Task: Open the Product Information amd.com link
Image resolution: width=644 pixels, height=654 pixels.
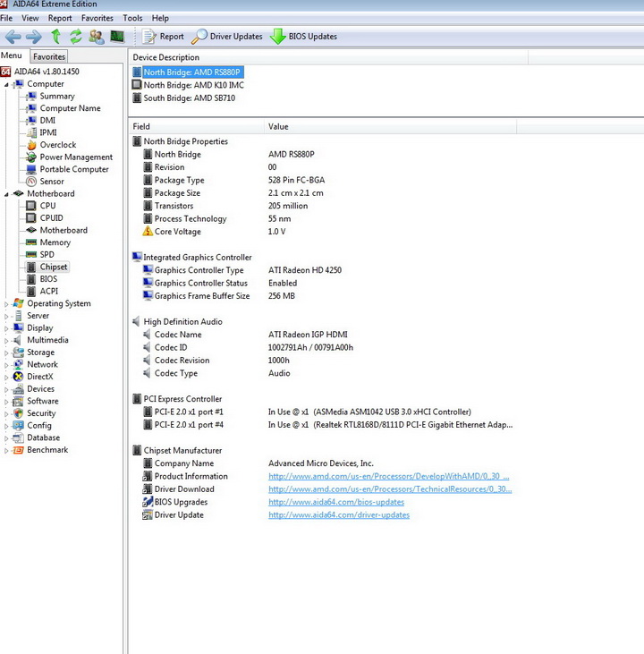Action: coord(388,476)
